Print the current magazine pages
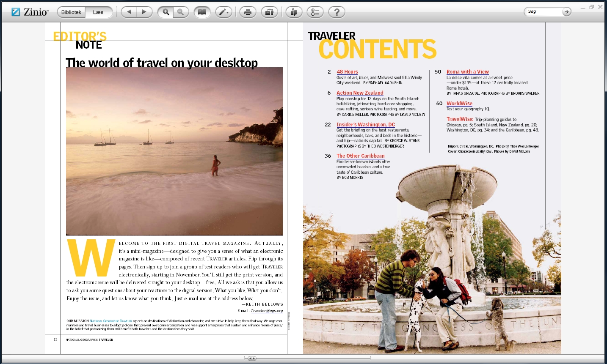The height and width of the screenshot is (364, 607). coord(248,12)
